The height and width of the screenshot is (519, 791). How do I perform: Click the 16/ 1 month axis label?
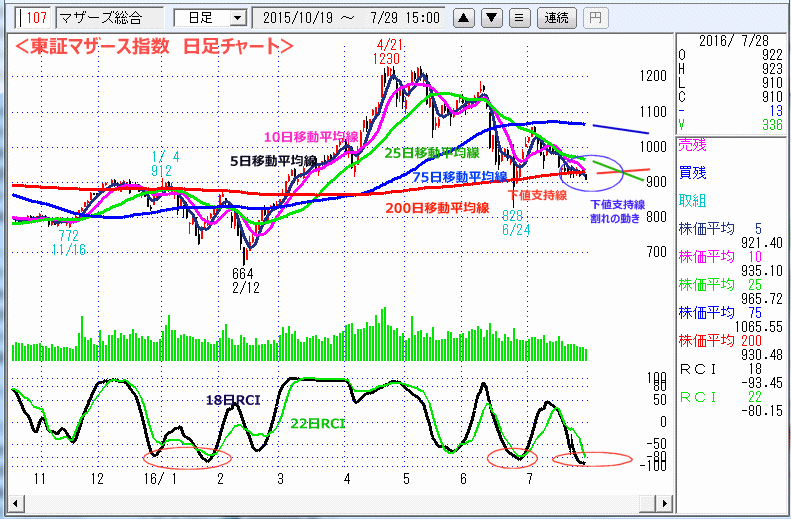[160, 479]
